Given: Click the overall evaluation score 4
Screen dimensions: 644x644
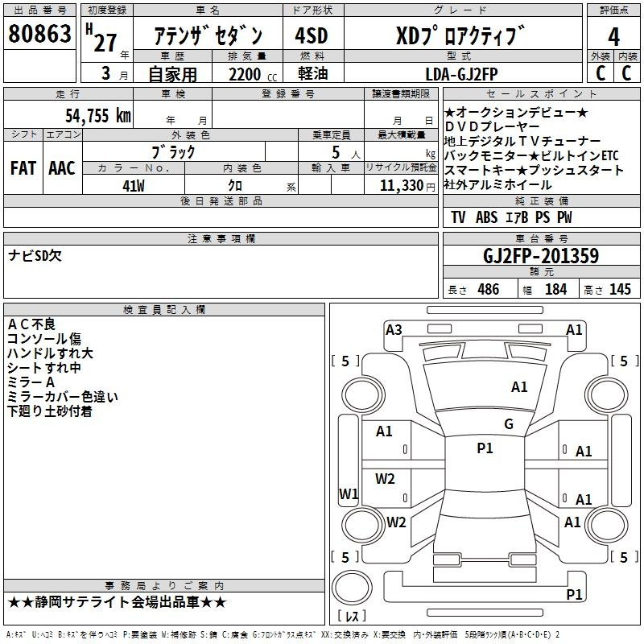Looking at the screenshot, I should coord(613,35).
